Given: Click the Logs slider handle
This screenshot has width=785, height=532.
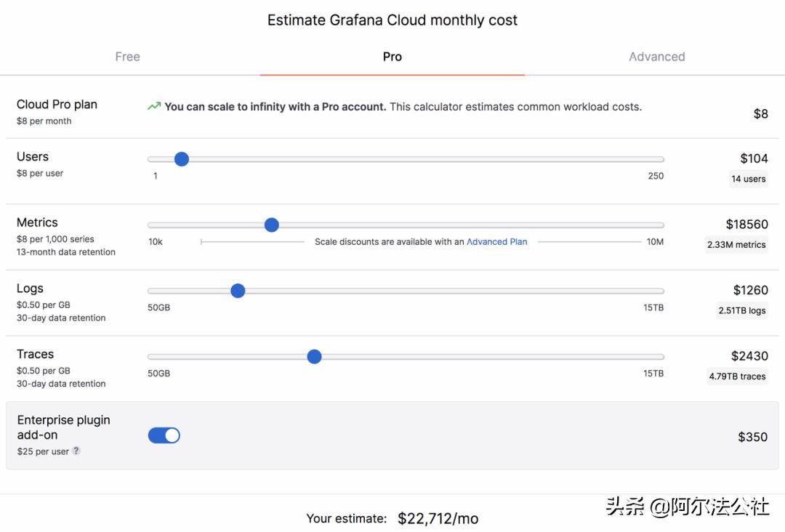Looking at the screenshot, I should coord(238,291).
